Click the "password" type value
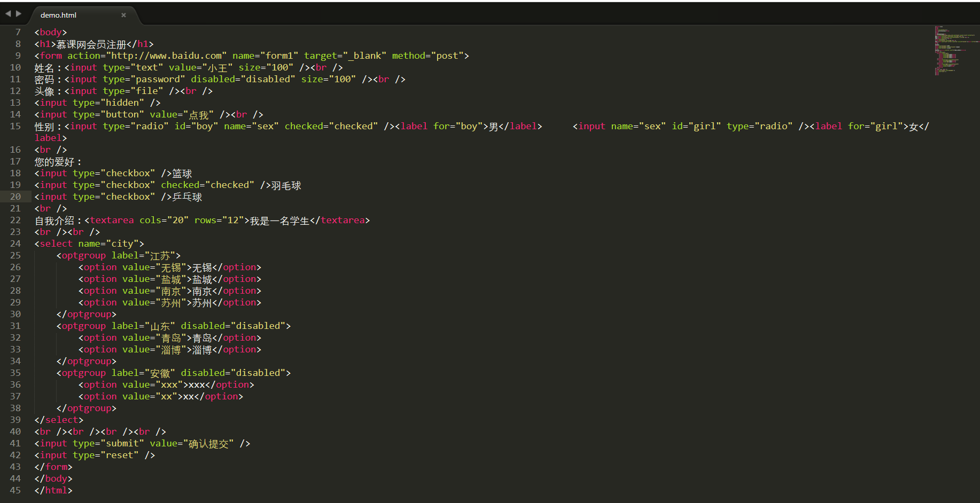Image resolution: width=980 pixels, height=503 pixels. click(x=158, y=79)
